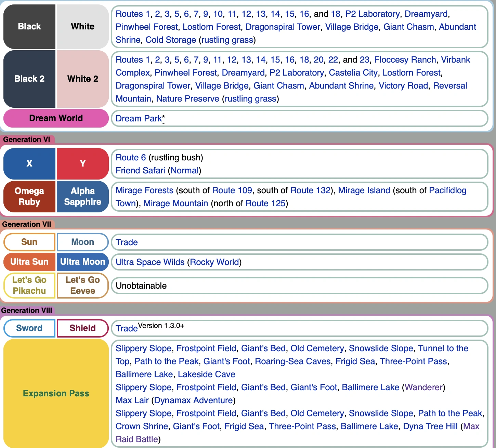
Task: Follow the Route 6 link in X/Y row
Action: click(131, 158)
